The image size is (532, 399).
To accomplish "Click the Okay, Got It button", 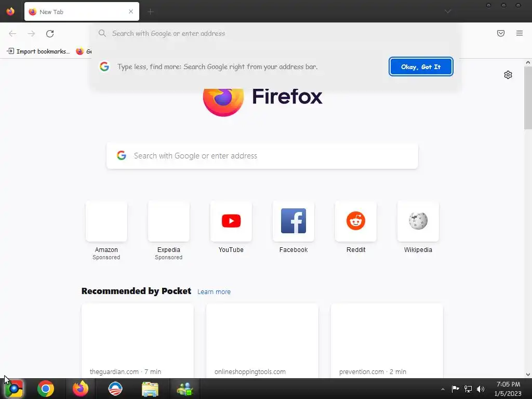I will pos(421,66).
